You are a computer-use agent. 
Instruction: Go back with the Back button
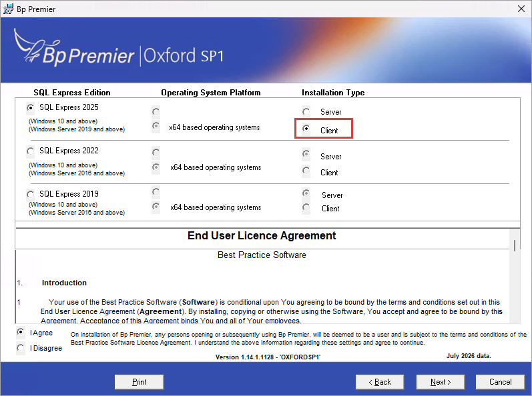point(380,382)
